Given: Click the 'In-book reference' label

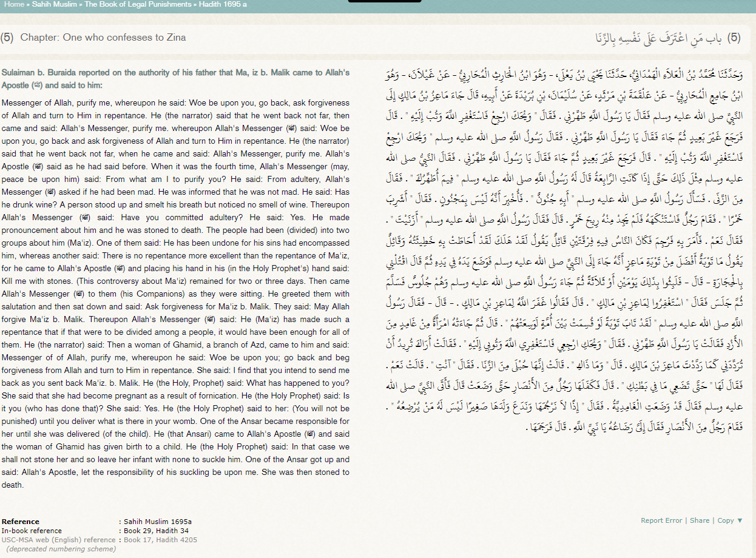Looking at the screenshot, I should tap(32, 531).
